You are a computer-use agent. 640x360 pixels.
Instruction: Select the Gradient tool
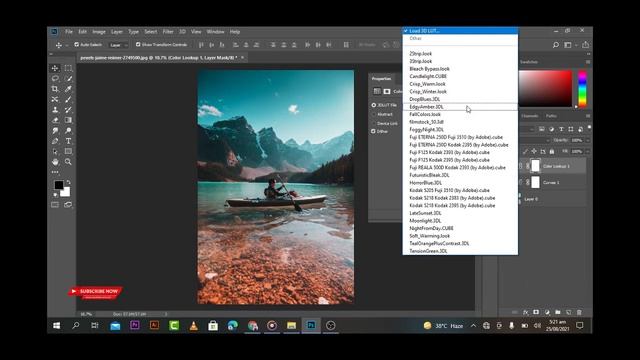68,120
